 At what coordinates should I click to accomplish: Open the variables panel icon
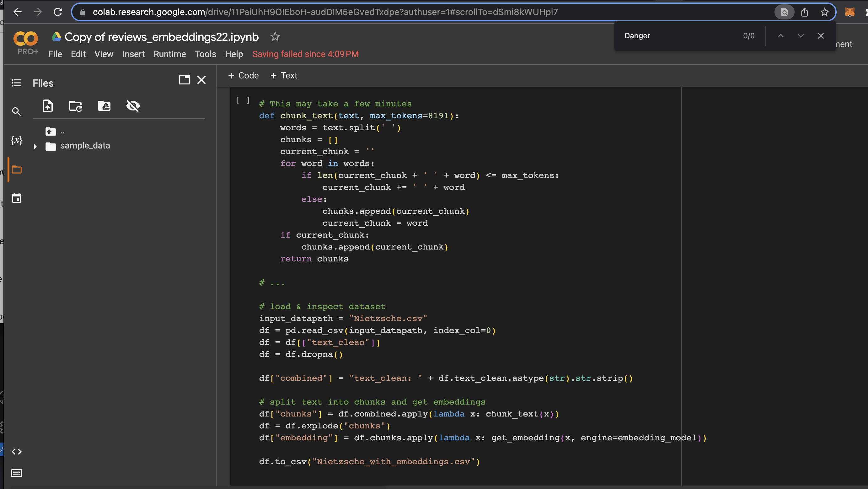(16, 140)
